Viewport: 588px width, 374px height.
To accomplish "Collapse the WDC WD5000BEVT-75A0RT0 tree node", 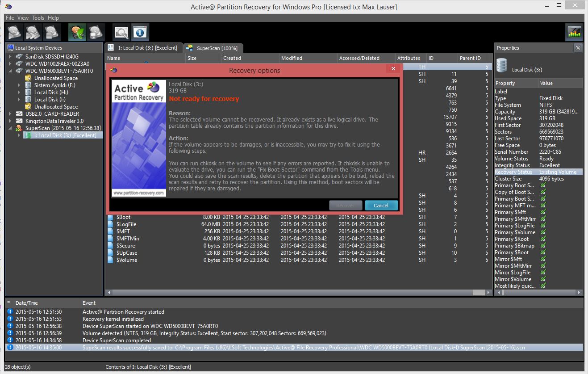I will click(10, 71).
